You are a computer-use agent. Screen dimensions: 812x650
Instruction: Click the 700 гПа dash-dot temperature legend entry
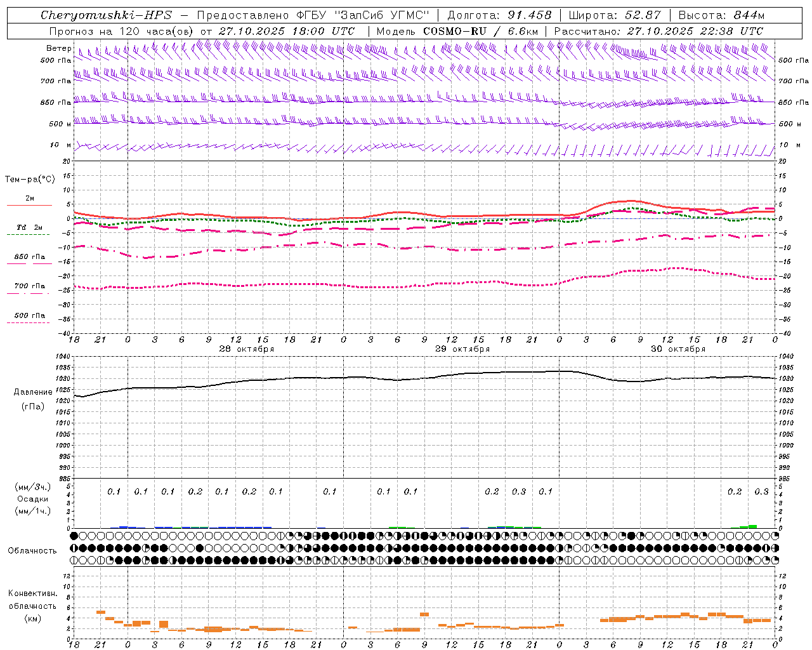30,286
